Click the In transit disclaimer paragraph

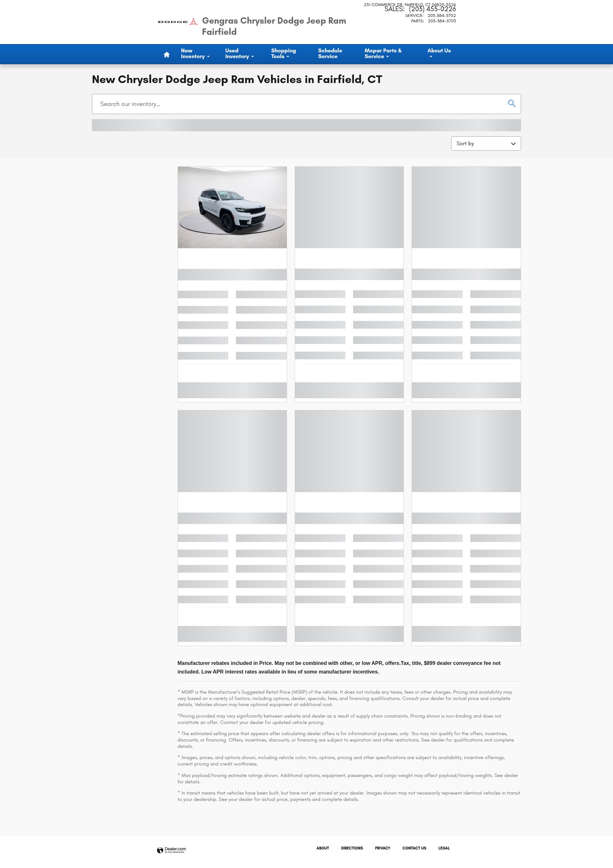coord(349,796)
